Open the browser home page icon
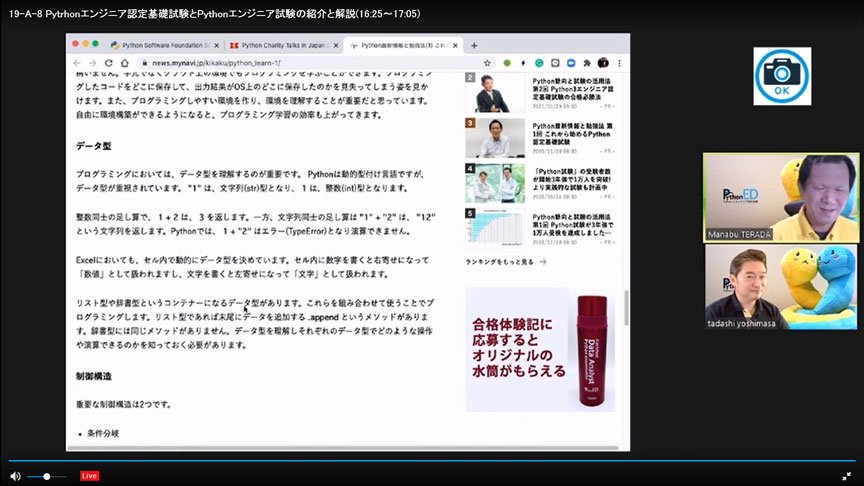Screen dimensions: 864x486 click(x=125, y=63)
